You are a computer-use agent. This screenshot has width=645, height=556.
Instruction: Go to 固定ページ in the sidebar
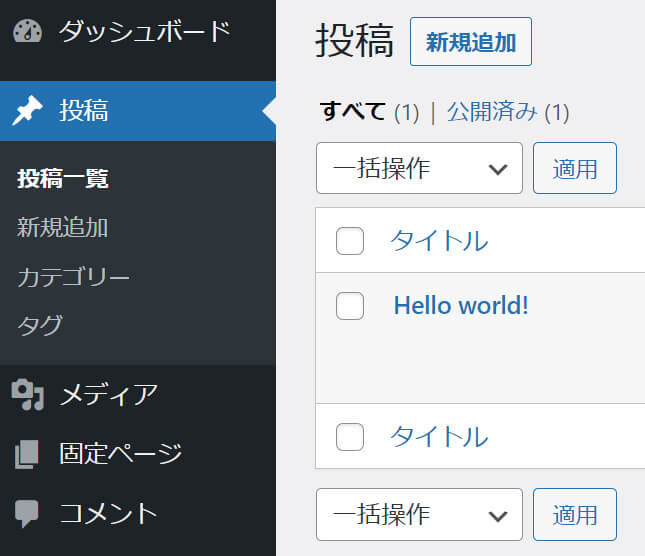pyautogui.click(x=138, y=454)
